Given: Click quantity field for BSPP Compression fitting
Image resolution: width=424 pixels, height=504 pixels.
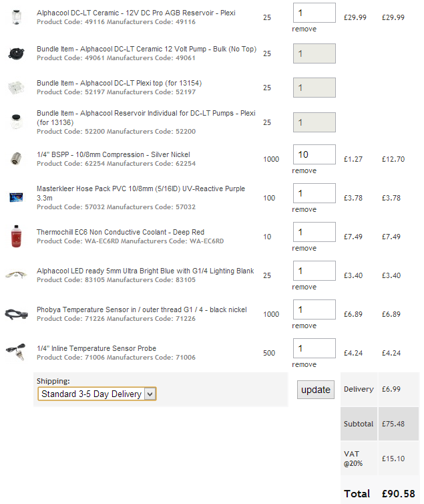Looking at the screenshot, I should point(314,154).
